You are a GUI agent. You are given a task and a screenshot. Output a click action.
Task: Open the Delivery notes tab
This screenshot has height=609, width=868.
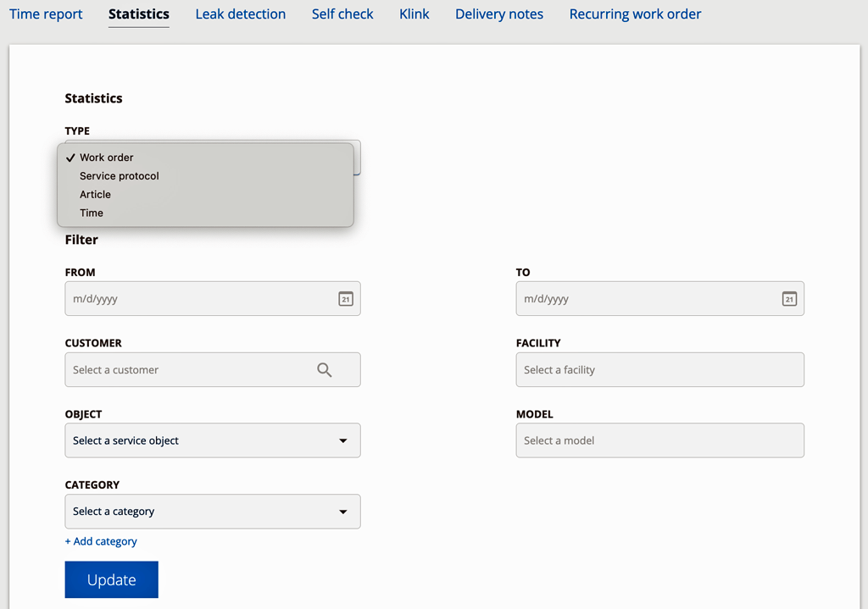coord(498,14)
